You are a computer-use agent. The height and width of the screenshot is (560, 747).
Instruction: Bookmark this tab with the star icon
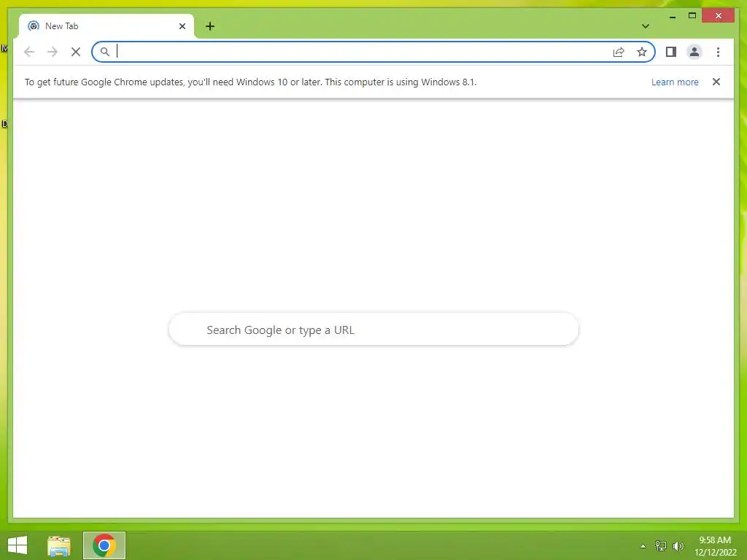[x=642, y=52]
